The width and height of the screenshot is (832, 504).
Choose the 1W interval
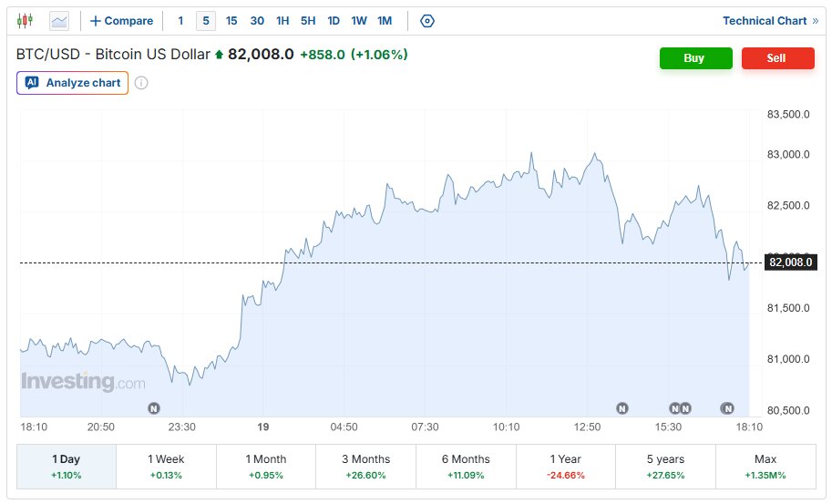pos(359,21)
